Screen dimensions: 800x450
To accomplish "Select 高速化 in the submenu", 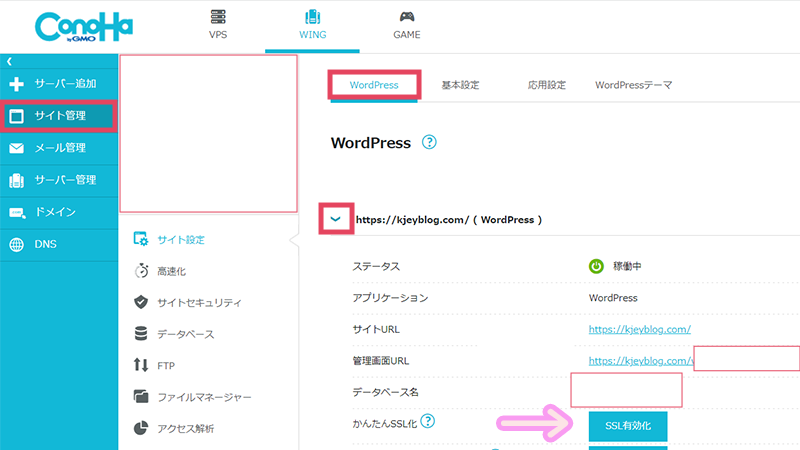I will pos(171,271).
